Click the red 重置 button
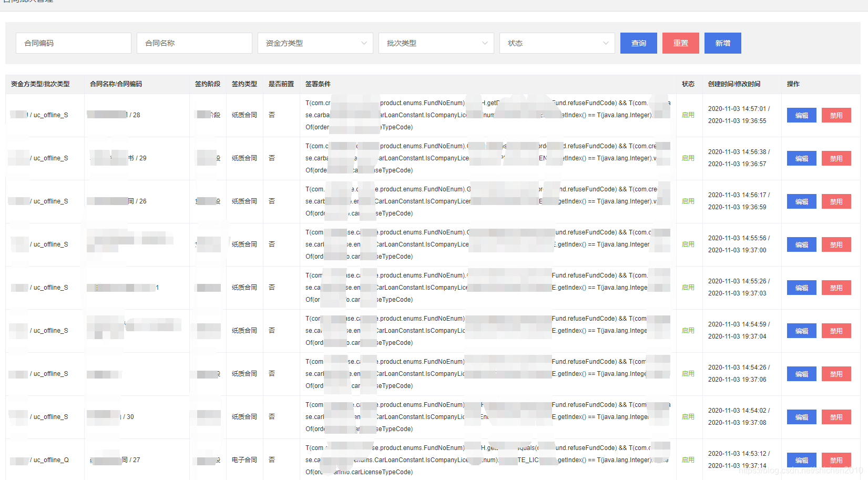 (681, 43)
